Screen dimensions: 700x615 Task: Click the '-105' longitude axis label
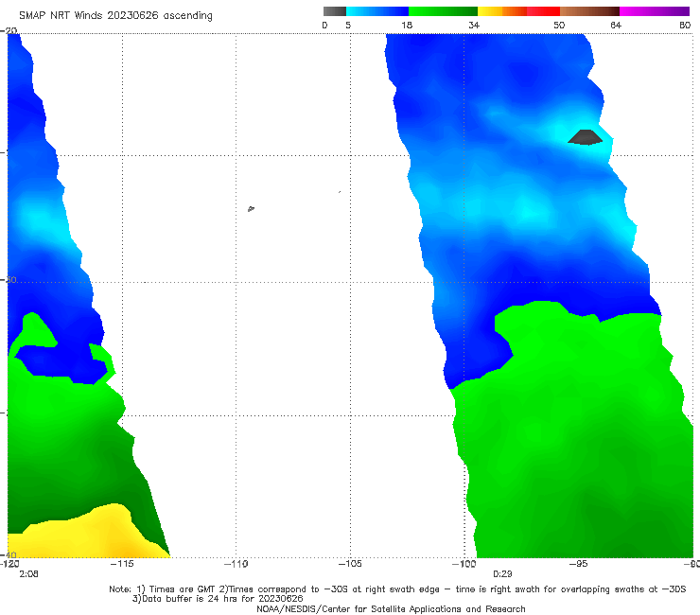[x=350, y=564]
